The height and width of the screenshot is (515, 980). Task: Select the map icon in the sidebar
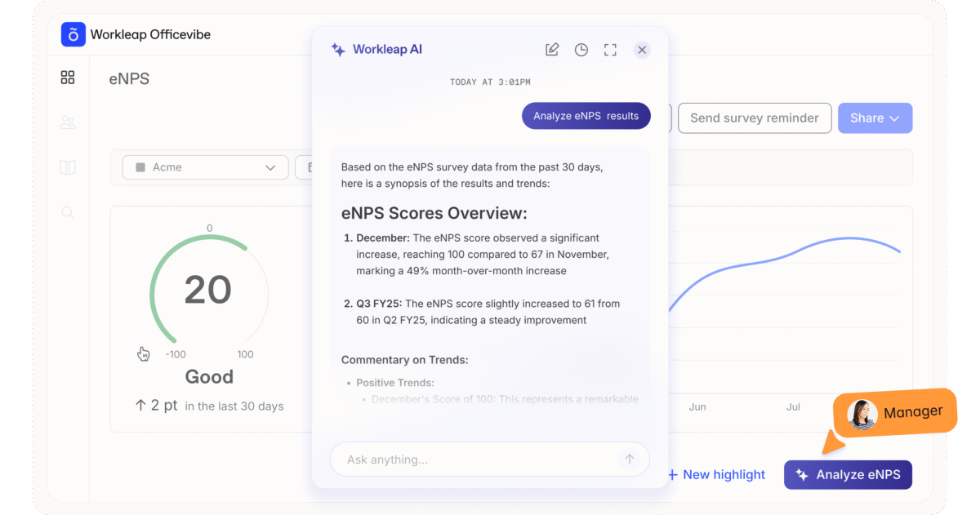(x=68, y=167)
